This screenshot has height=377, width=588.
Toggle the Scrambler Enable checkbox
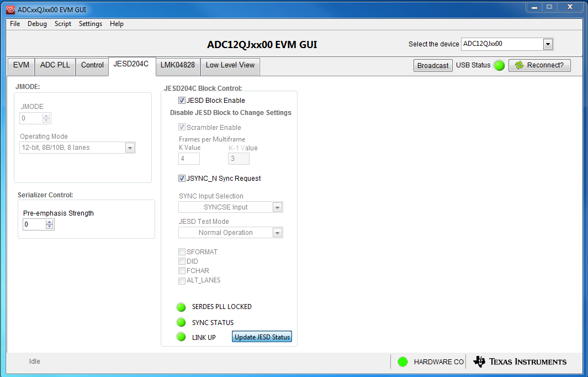pyautogui.click(x=182, y=127)
